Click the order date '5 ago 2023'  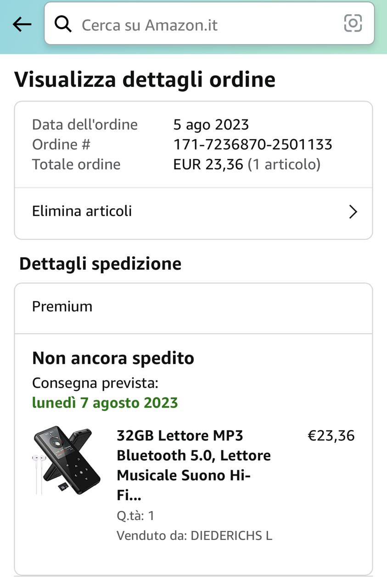(211, 124)
